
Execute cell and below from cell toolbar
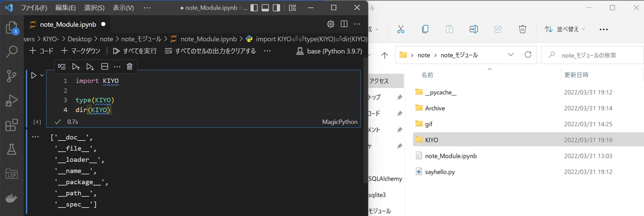(x=90, y=67)
